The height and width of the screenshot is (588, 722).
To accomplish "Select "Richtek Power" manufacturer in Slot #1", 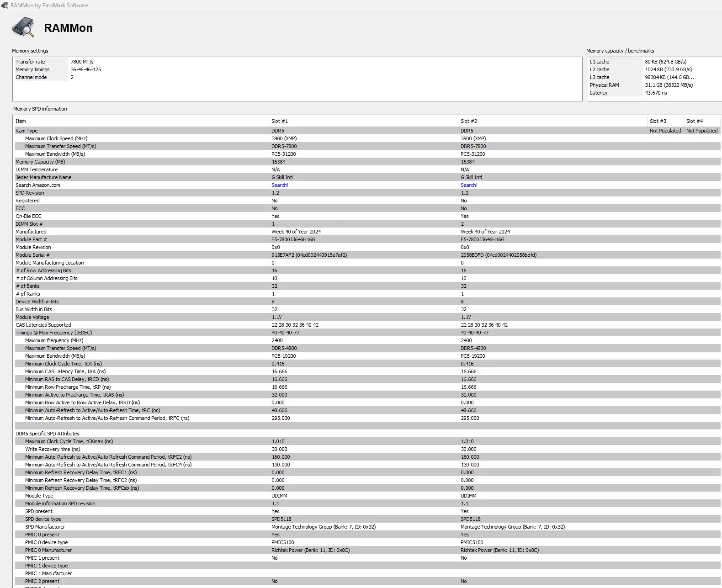I will coord(287,550).
